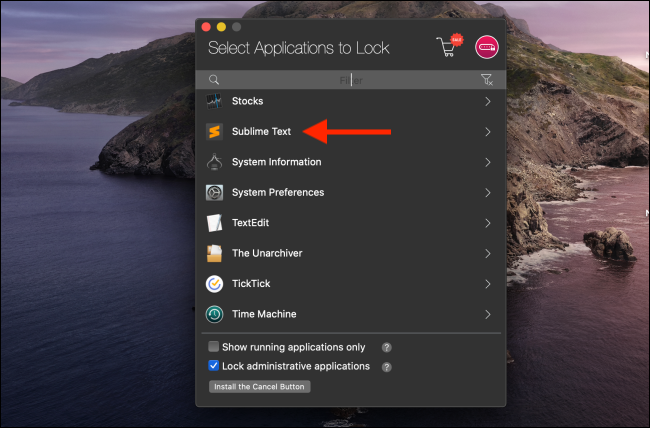Click the System Preferences gear icon
The height and width of the screenshot is (428, 650).
click(214, 192)
